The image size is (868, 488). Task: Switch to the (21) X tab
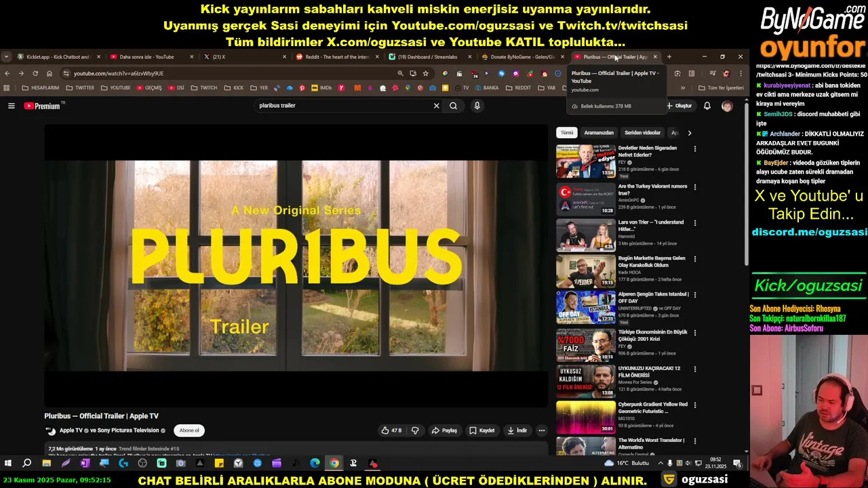click(x=244, y=57)
